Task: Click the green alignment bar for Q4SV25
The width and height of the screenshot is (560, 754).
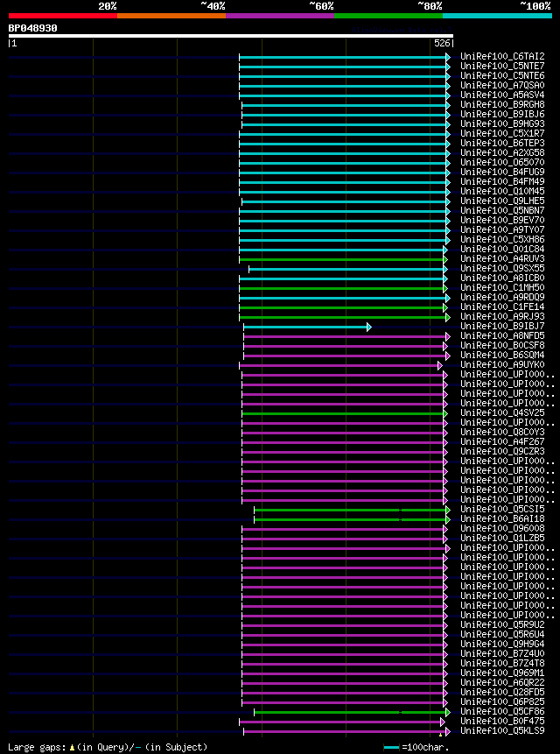Action: [x=345, y=413]
